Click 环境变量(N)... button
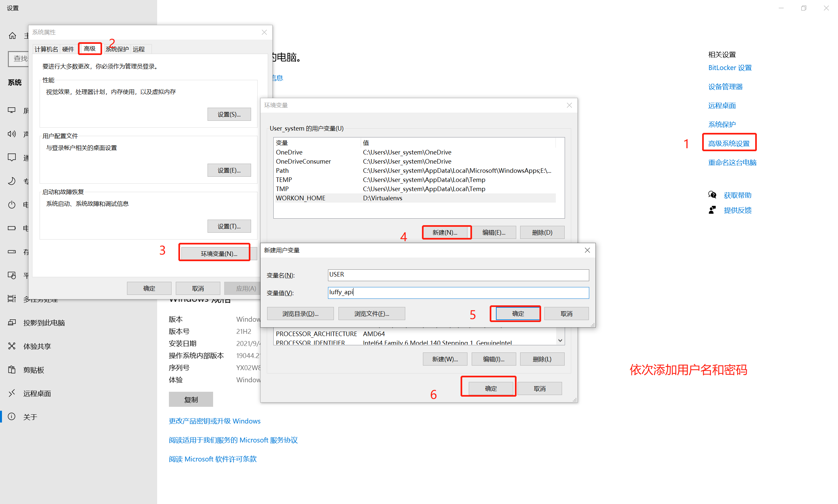 point(219,253)
